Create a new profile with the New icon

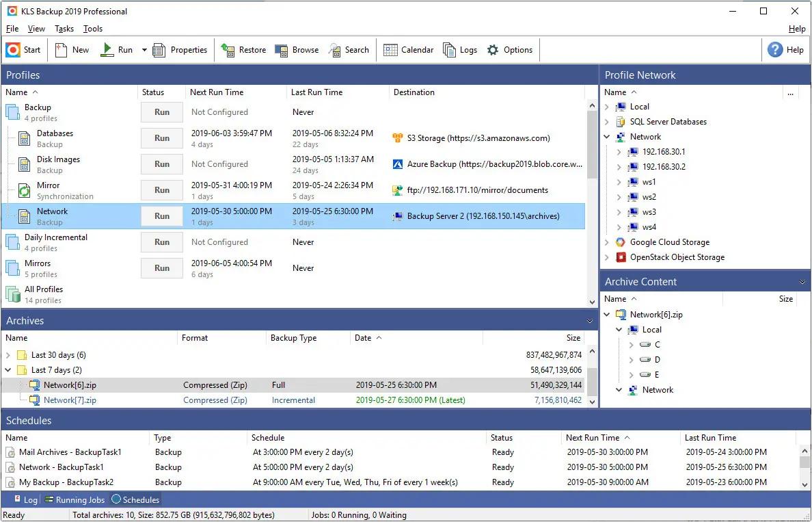pos(62,50)
